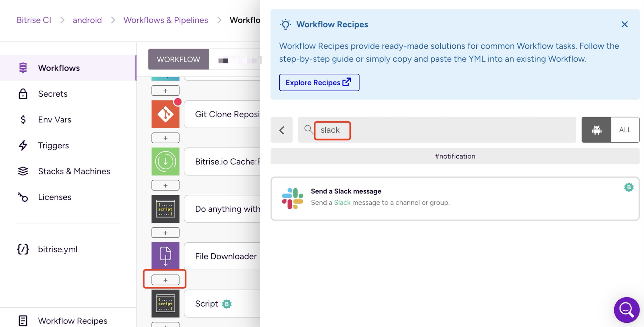Add step above Git Clone Repository
Viewport: 644px width, 327px height.
tap(165, 91)
